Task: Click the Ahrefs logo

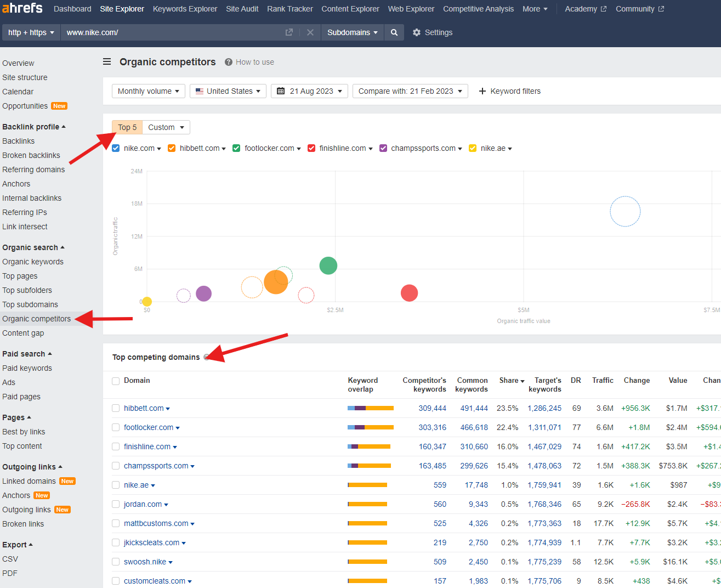Action: tap(22, 8)
